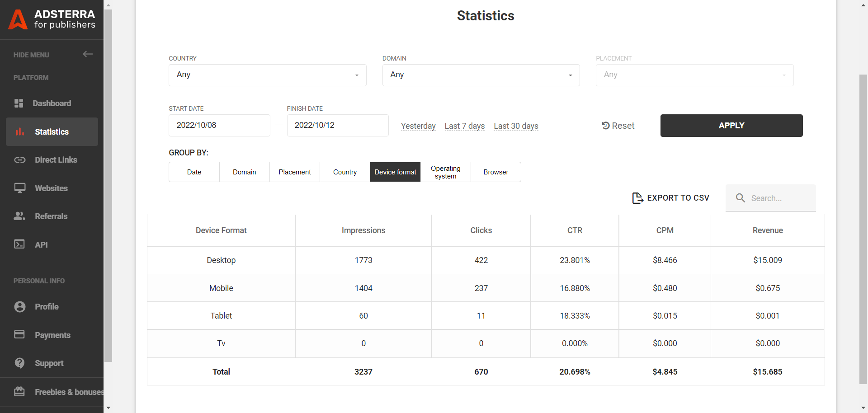Image resolution: width=868 pixels, height=413 pixels.
Task: Click the main page vertical scrollbar
Action: coord(863,226)
